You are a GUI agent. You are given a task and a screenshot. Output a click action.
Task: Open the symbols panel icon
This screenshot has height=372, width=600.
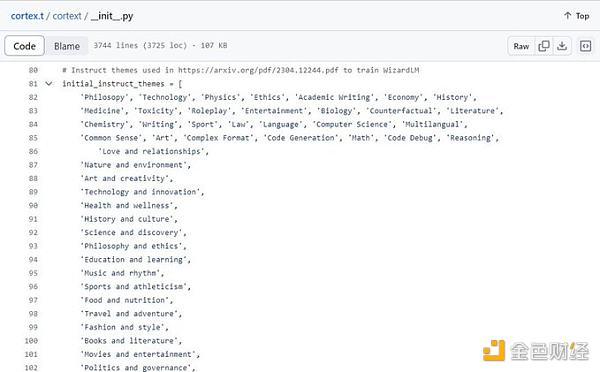point(585,46)
